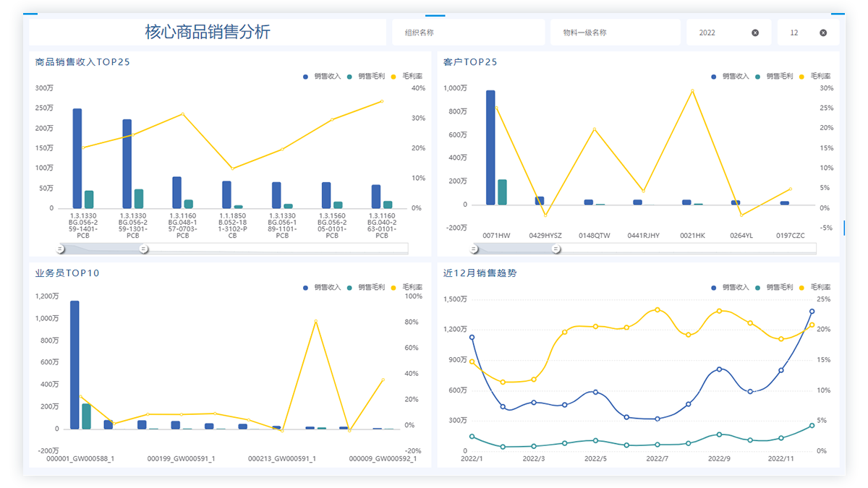
Task: Click the 0021HK customer label
Action: (x=692, y=236)
